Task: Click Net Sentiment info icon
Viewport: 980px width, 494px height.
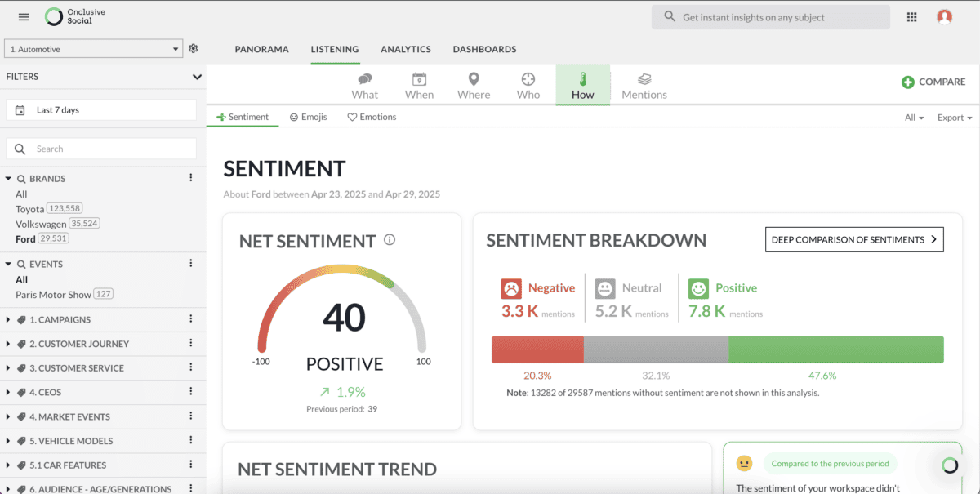Action: [390, 240]
